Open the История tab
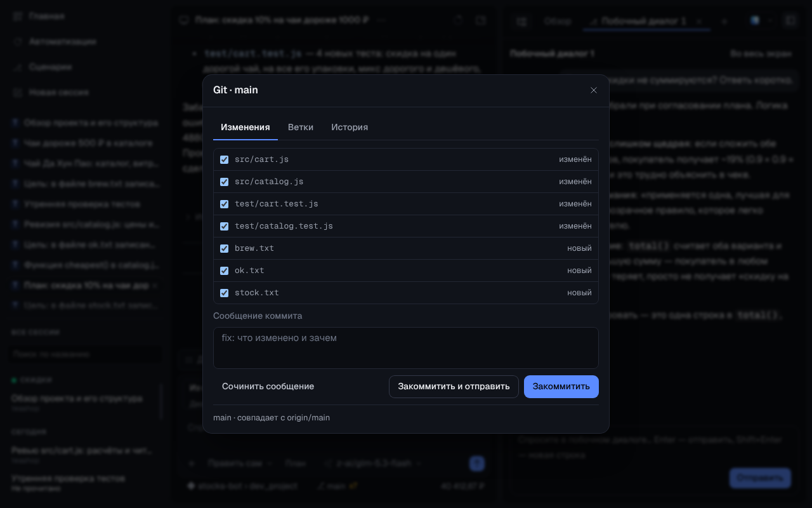The image size is (812, 508). pos(350,127)
